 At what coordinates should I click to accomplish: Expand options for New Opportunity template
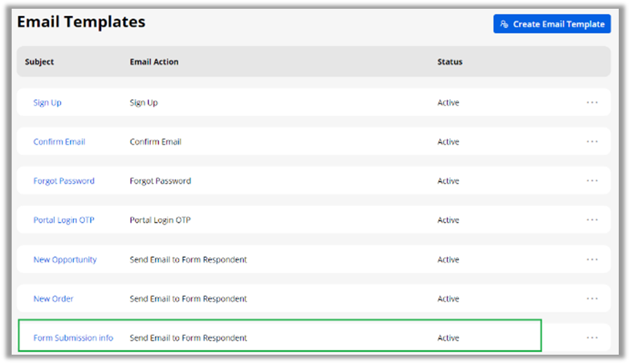click(592, 260)
